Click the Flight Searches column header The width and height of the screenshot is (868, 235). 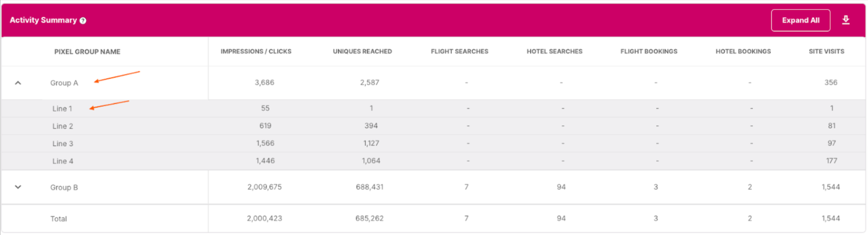click(x=460, y=51)
